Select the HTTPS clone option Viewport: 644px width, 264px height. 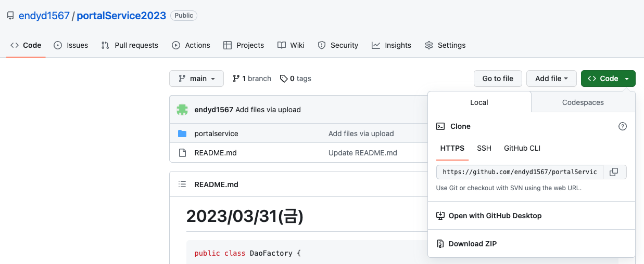point(452,148)
